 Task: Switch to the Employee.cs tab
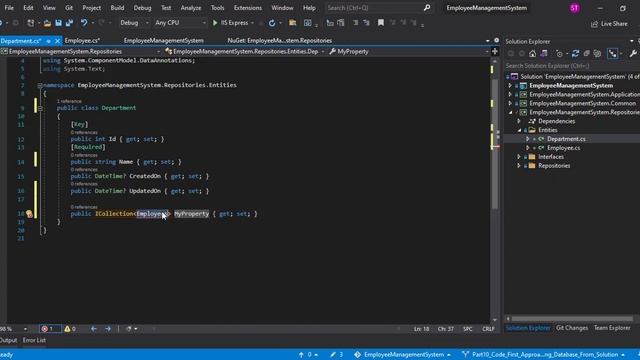82,40
